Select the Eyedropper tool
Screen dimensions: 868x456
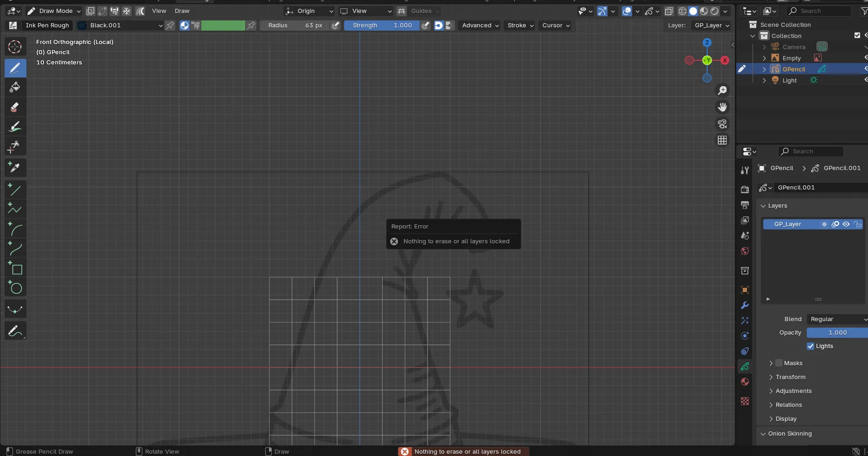[15, 167]
